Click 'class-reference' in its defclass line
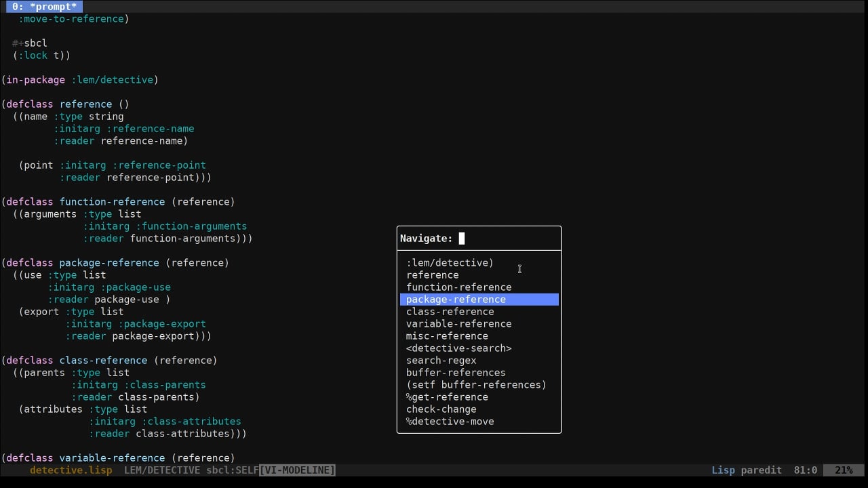The image size is (868, 488). point(104,361)
